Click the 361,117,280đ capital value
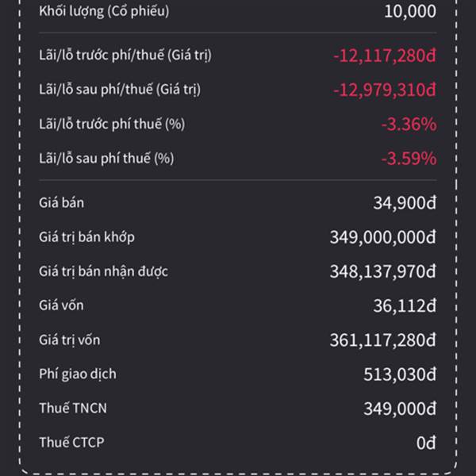 [x=382, y=340]
